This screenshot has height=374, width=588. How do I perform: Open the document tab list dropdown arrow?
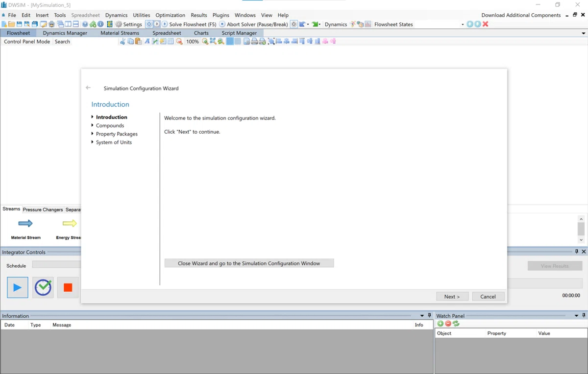click(583, 33)
